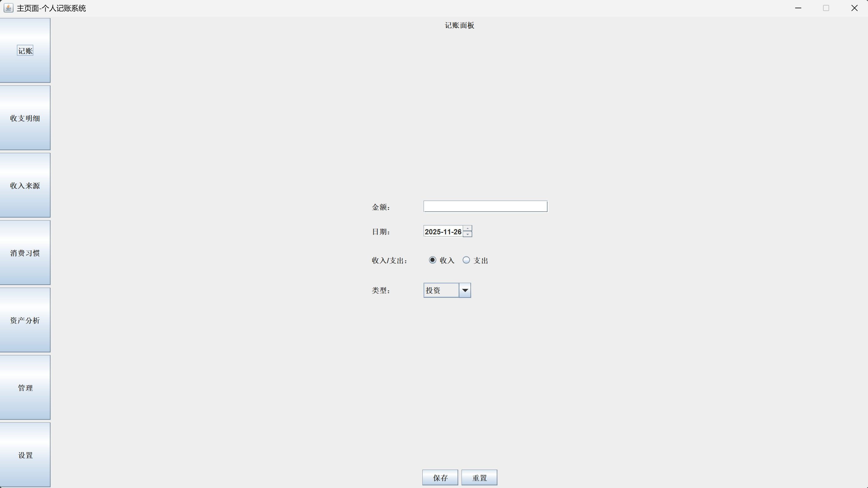Image resolution: width=868 pixels, height=488 pixels.
Task: Open 设置 from sidebar
Action: coord(25,455)
